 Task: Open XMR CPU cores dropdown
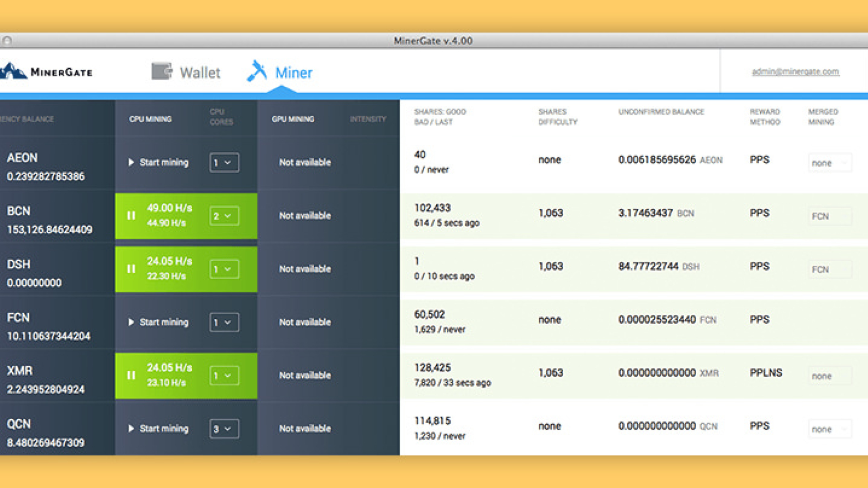click(x=224, y=375)
